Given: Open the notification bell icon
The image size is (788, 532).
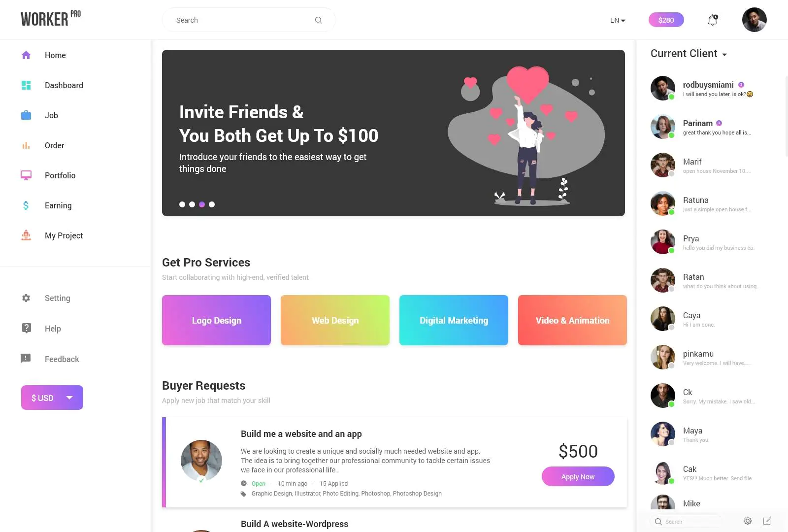Looking at the screenshot, I should pyautogui.click(x=713, y=20).
